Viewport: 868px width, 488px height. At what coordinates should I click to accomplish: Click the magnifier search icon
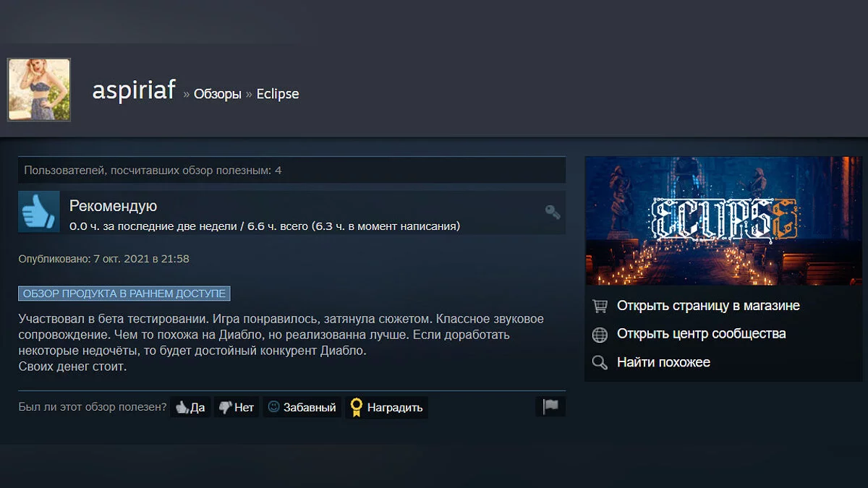[x=600, y=362]
